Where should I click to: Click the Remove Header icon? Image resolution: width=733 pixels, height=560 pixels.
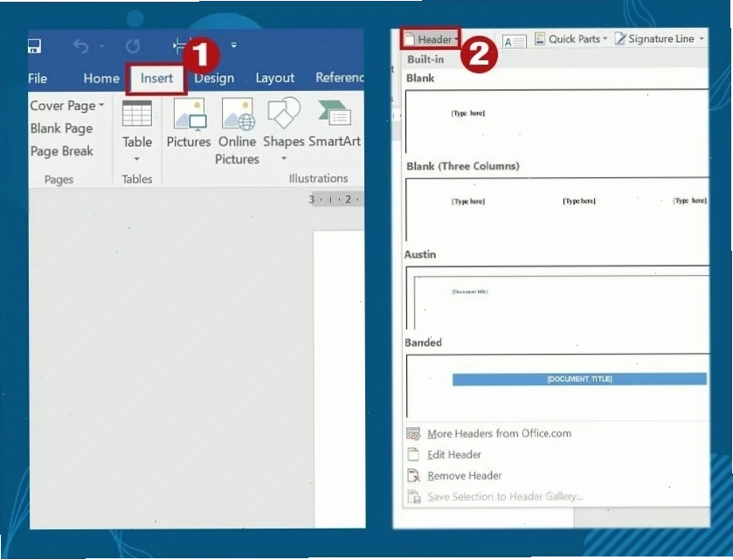(x=414, y=475)
